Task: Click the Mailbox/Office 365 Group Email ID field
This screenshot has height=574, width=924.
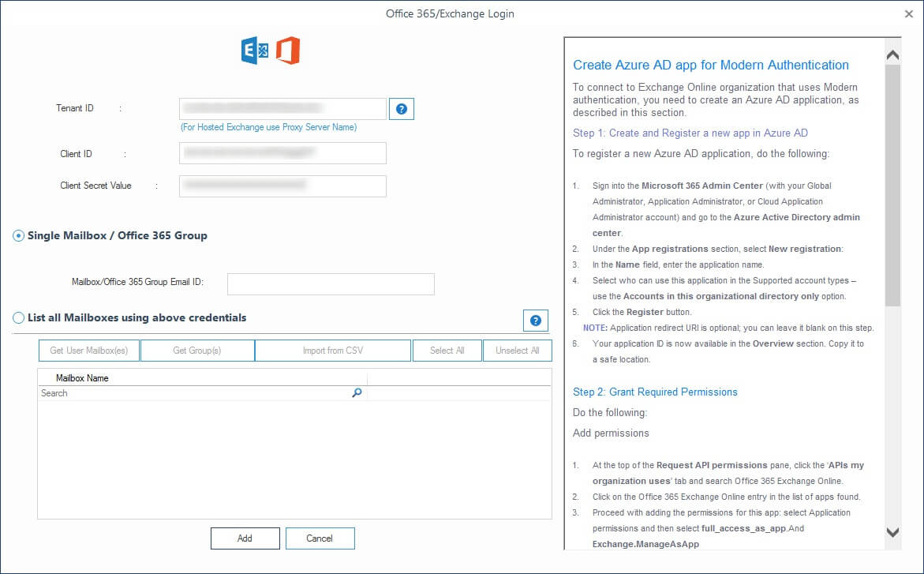Action: (331, 284)
